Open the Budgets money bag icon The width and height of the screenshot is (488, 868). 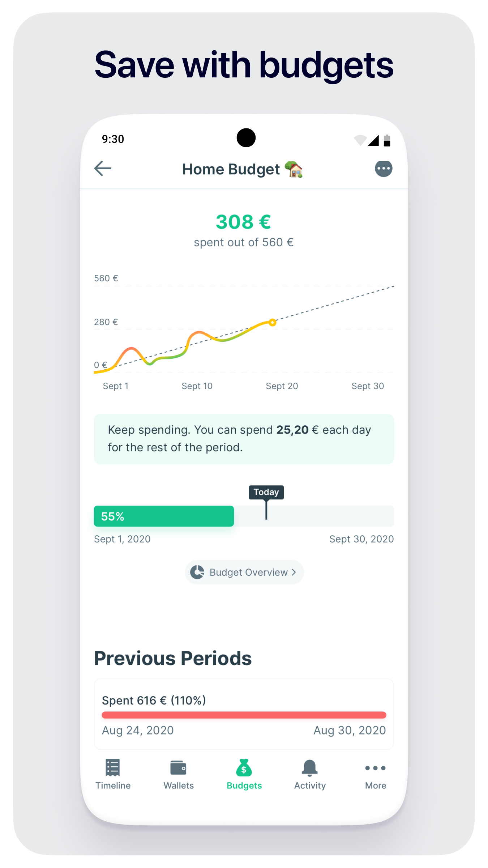[244, 768]
